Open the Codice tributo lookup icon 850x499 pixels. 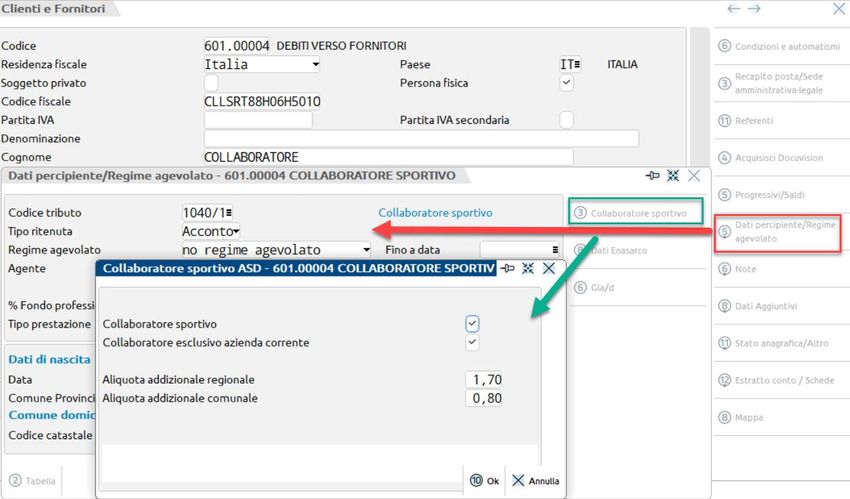click(x=239, y=212)
